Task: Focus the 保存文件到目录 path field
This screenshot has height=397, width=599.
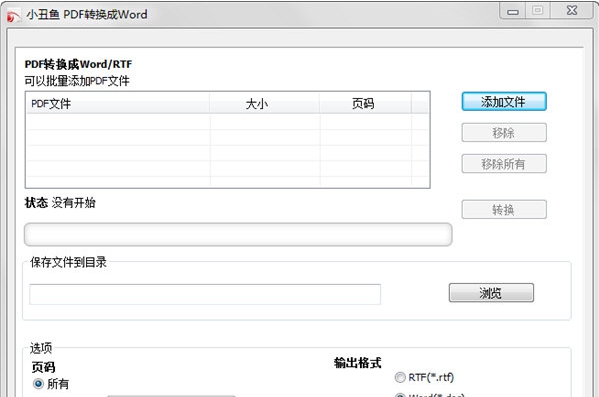Action: click(x=205, y=294)
